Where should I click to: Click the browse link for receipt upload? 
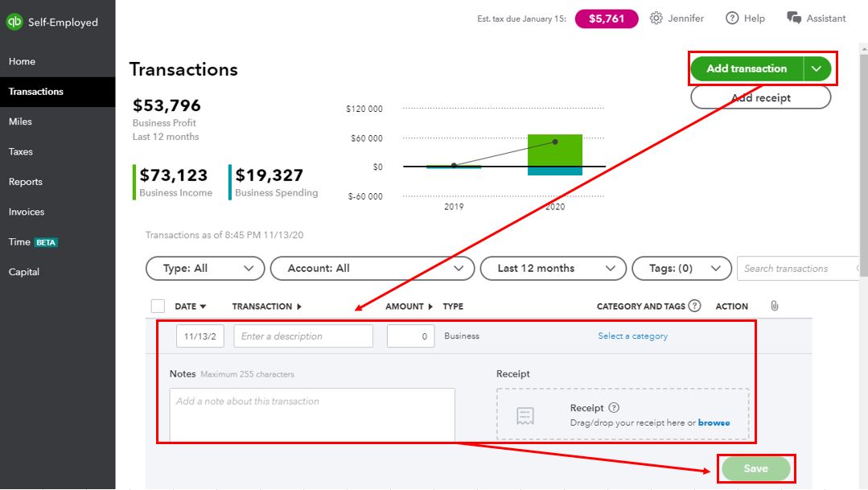714,422
